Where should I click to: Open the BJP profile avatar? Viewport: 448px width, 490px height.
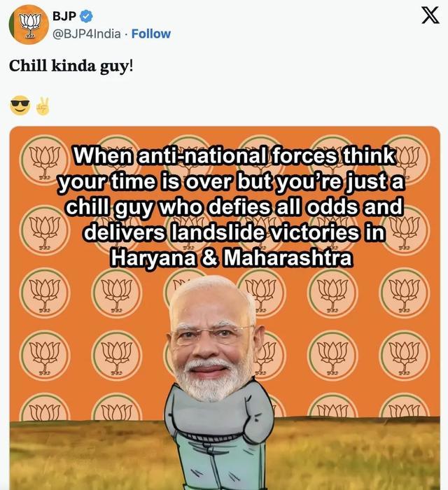[x=29, y=24]
